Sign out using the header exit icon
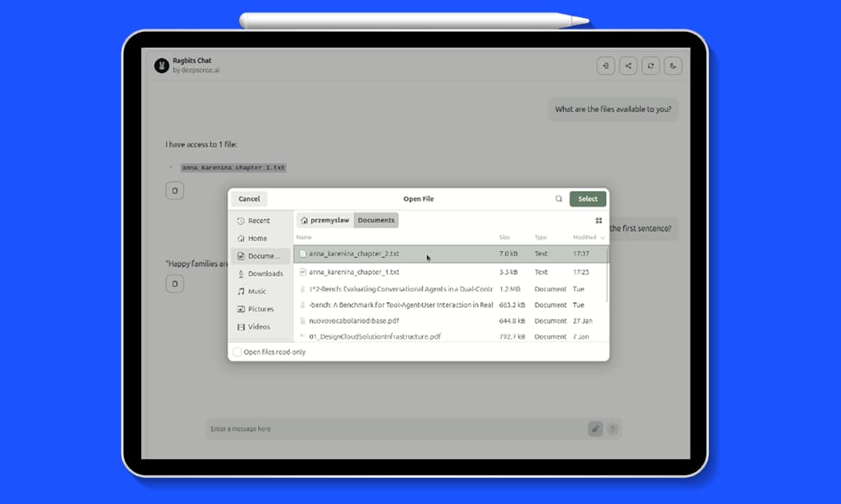Viewport: 841px width, 504px height. [x=605, y=66]
